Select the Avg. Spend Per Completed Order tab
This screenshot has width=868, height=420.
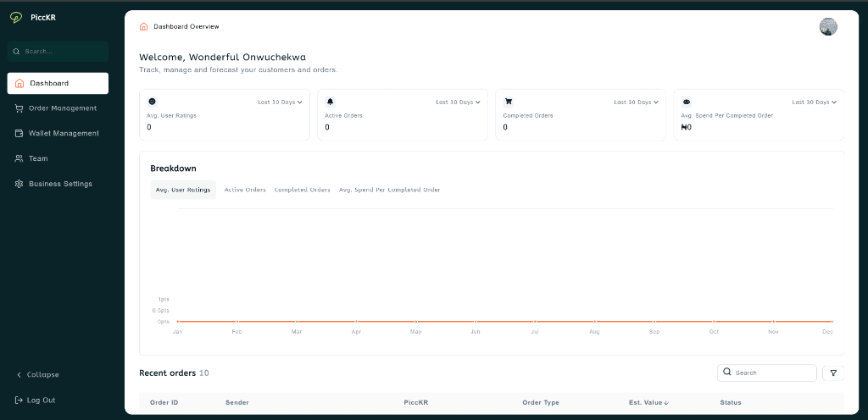tap(390, 190)
